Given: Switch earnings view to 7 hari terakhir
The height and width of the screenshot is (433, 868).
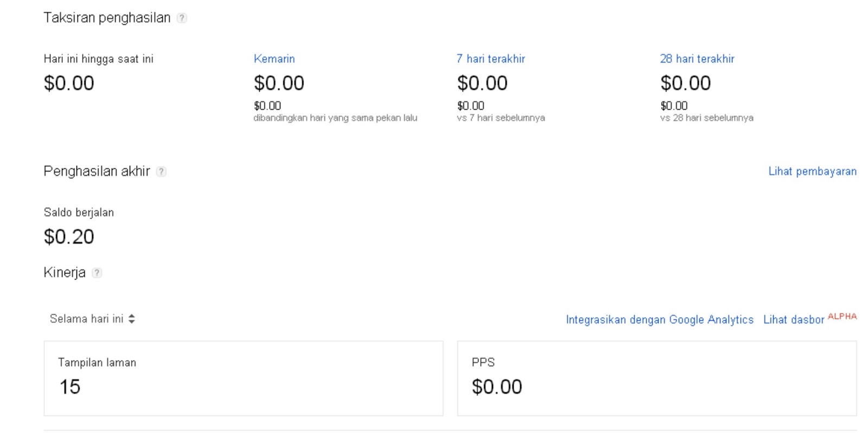Looking at the screenshot, I should point(490,59).
